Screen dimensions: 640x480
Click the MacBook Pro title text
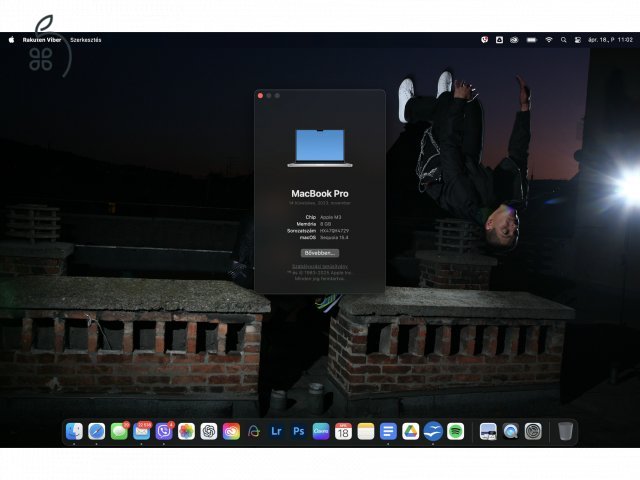pyautogui.click(x=320, y=193)
